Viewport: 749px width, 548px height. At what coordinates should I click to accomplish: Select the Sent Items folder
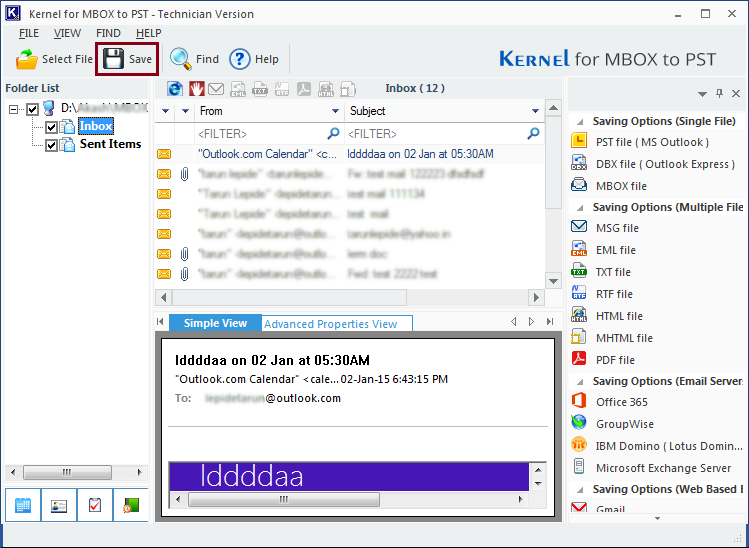click(x=110, y=144)
